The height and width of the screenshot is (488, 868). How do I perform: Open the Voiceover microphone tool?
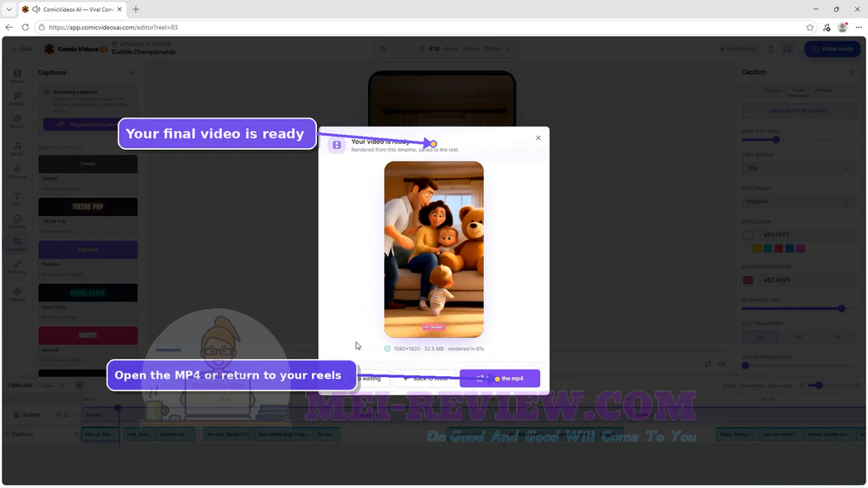point(17,171)
